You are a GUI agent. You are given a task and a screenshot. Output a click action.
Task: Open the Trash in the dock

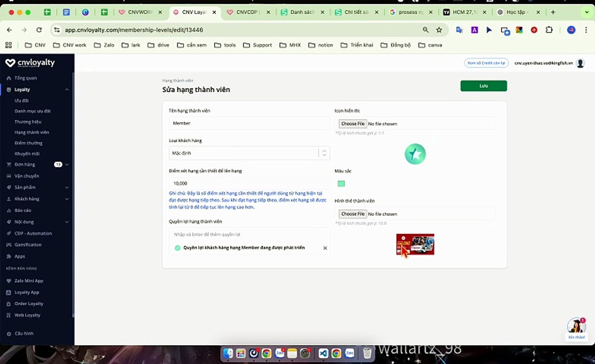[367, 353]
